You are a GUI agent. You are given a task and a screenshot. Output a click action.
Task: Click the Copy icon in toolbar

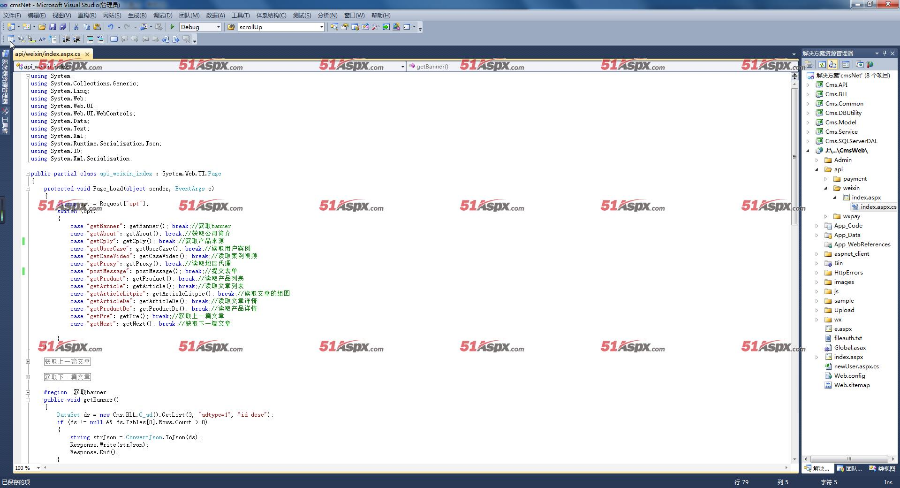(x=87, y=27)
